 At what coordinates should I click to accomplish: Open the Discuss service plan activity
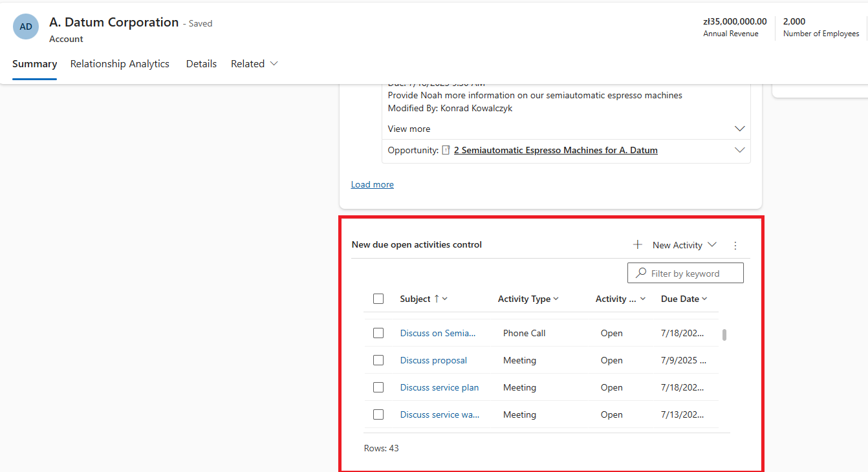[x=439, y=387]
